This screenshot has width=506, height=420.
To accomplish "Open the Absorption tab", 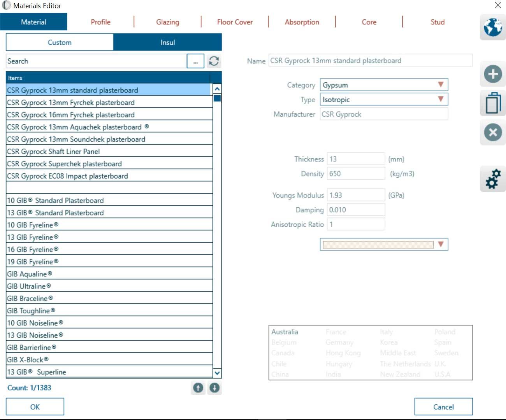I will [x=302, y=22].
